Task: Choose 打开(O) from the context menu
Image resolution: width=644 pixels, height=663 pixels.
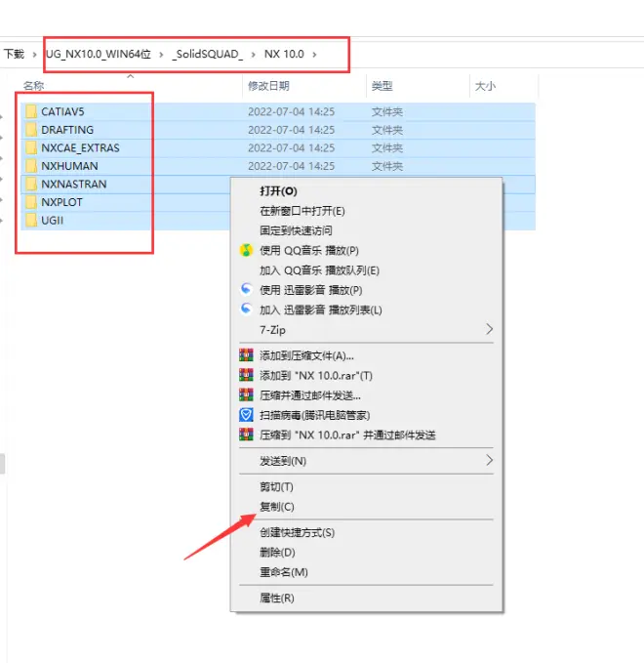Action: click(278, 191)
